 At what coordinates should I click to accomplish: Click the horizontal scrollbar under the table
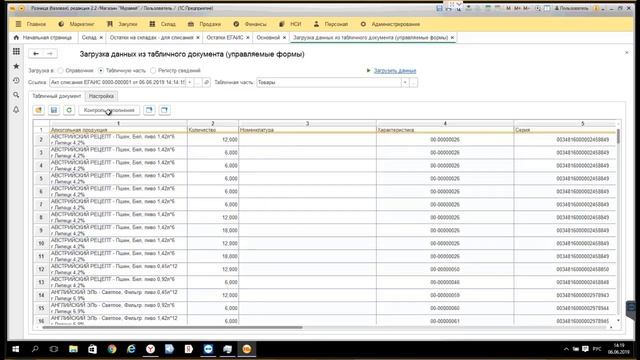[x=172, y=327]
